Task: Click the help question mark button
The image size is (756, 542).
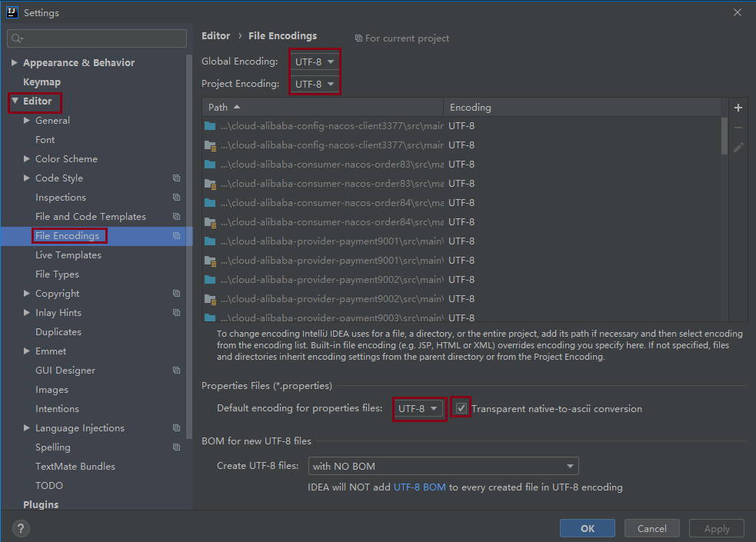Action: click(21, 528)
